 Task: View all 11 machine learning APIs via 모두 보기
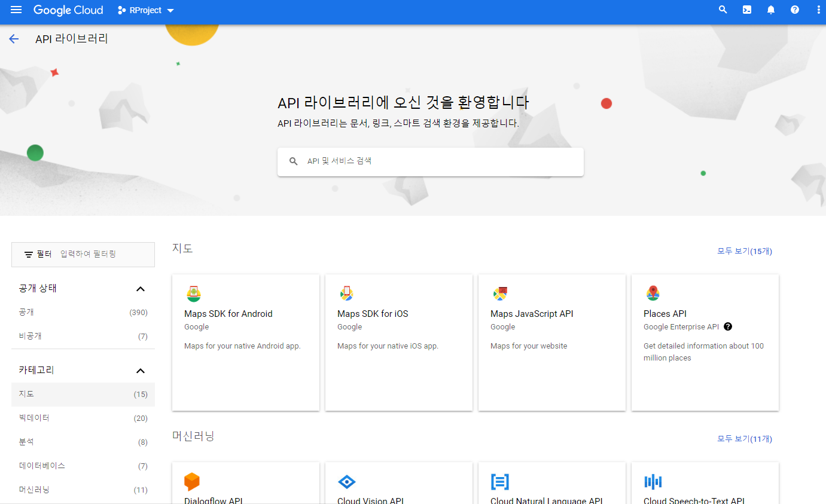coord(745,439)
